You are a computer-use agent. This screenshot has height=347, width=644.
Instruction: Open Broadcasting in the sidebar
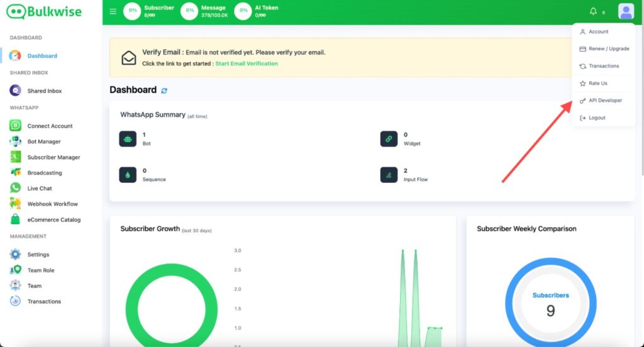45,173
